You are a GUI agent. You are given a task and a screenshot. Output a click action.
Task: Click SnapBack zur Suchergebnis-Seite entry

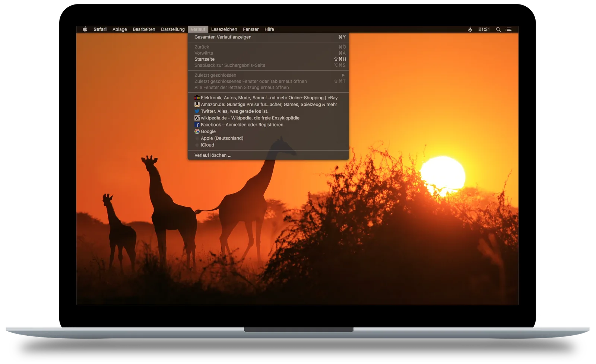pos(268,65)
